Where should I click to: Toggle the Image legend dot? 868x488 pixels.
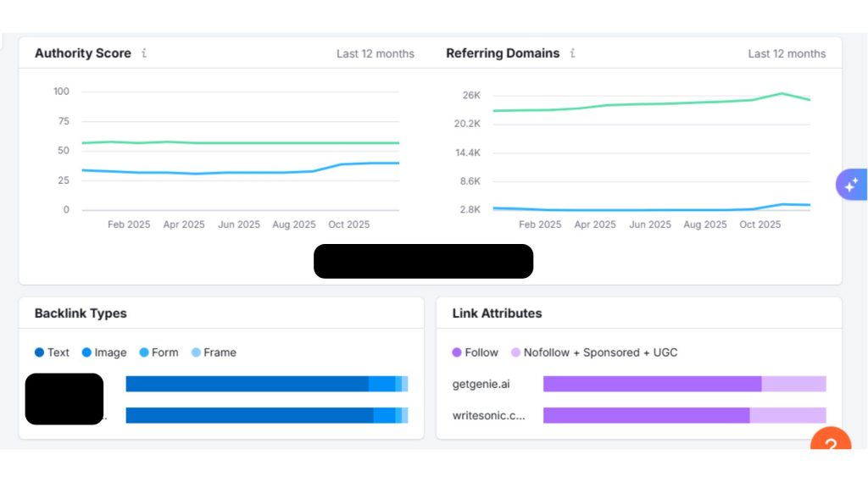tap(86, 352)
